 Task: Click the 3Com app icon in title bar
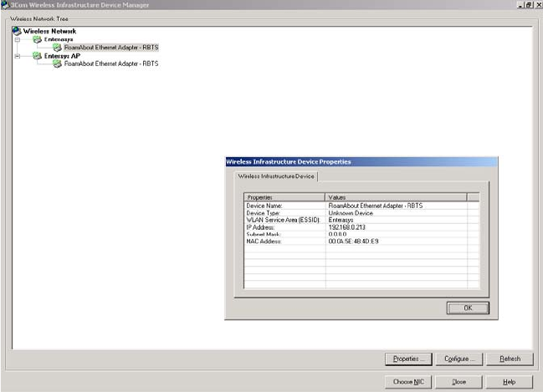(x=5, y=5)
